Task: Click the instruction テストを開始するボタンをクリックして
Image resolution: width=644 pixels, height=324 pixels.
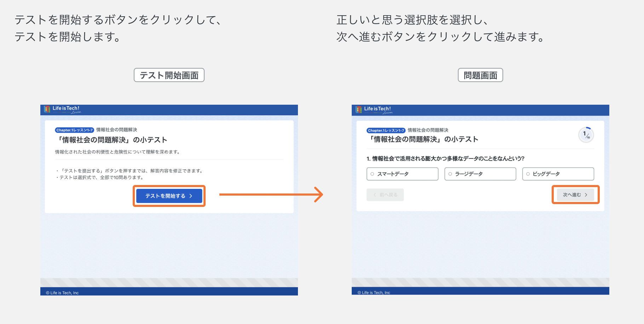Action: 118,20
